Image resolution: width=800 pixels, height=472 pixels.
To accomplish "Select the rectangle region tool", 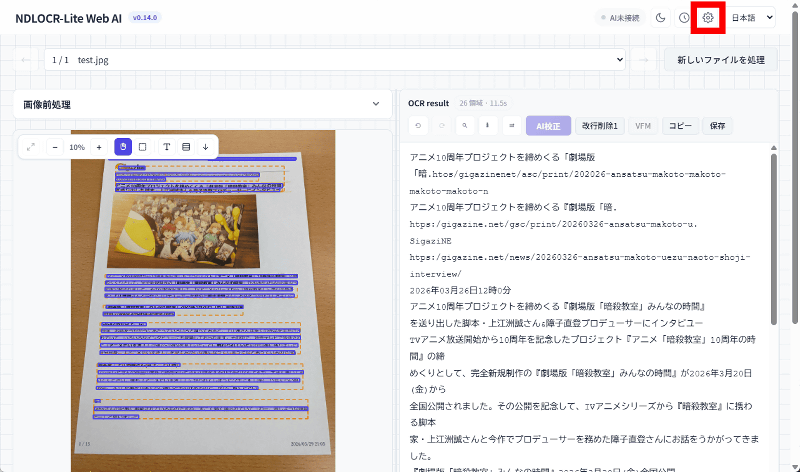I will (142, 147).
